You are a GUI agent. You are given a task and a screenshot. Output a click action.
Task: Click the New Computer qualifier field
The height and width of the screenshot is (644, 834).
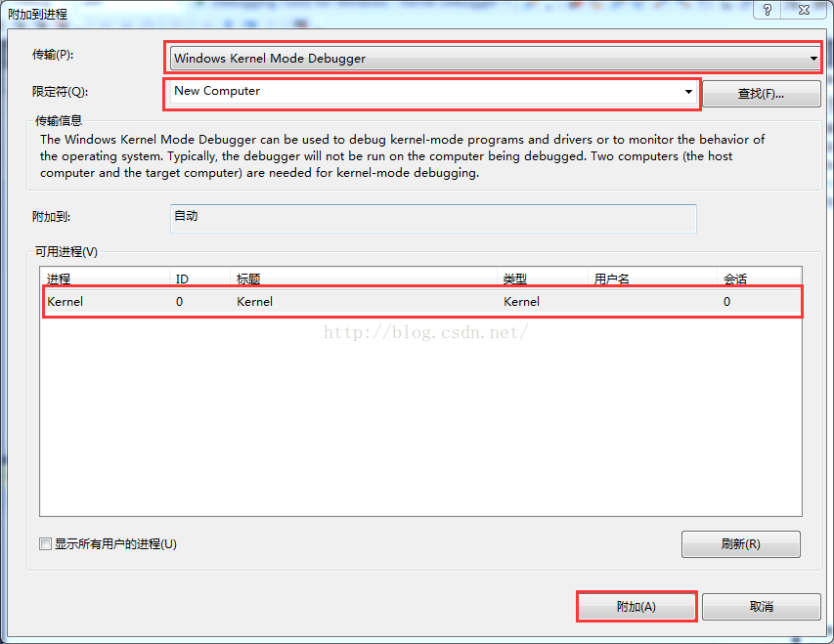(x=433, y=92)
